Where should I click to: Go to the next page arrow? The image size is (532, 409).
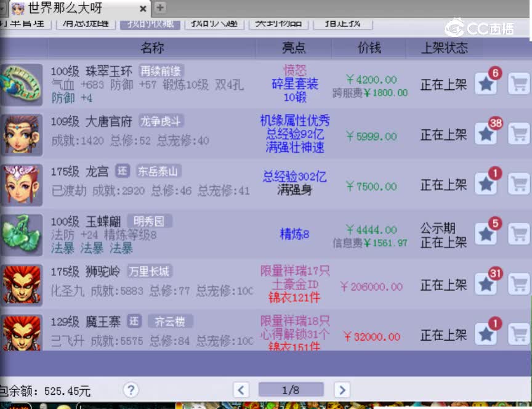click(x=342, y=390)
